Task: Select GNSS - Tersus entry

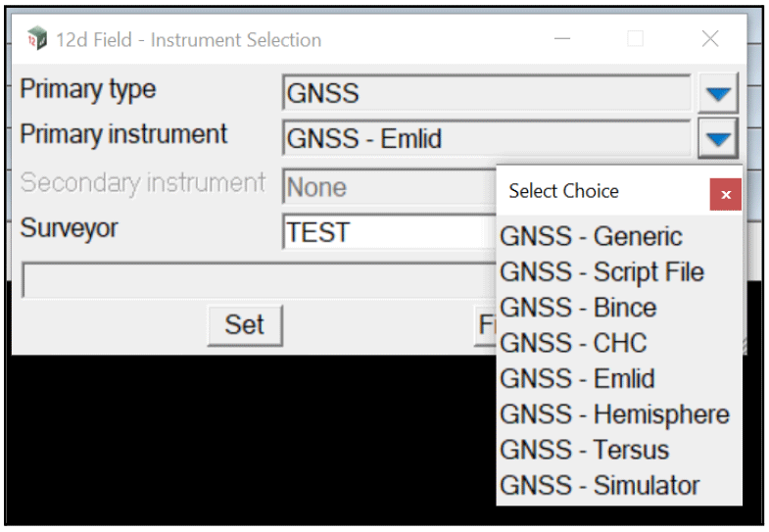Action: click(x=619, y=450)
